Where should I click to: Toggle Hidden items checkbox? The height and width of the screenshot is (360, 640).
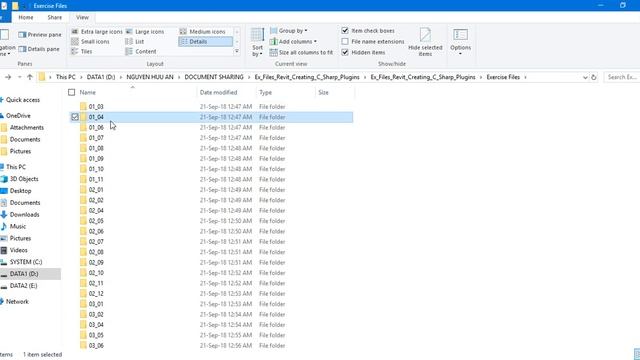point(345,52)
